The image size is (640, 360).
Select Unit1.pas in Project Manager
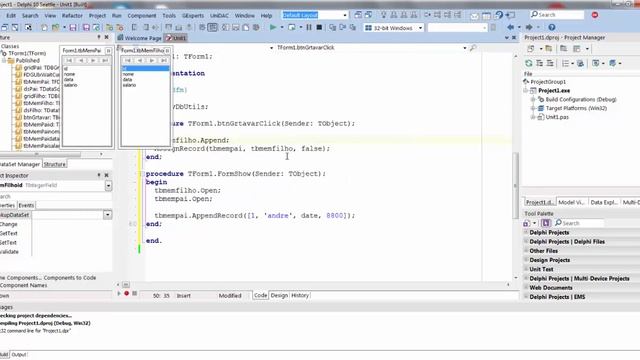point(557,117)
